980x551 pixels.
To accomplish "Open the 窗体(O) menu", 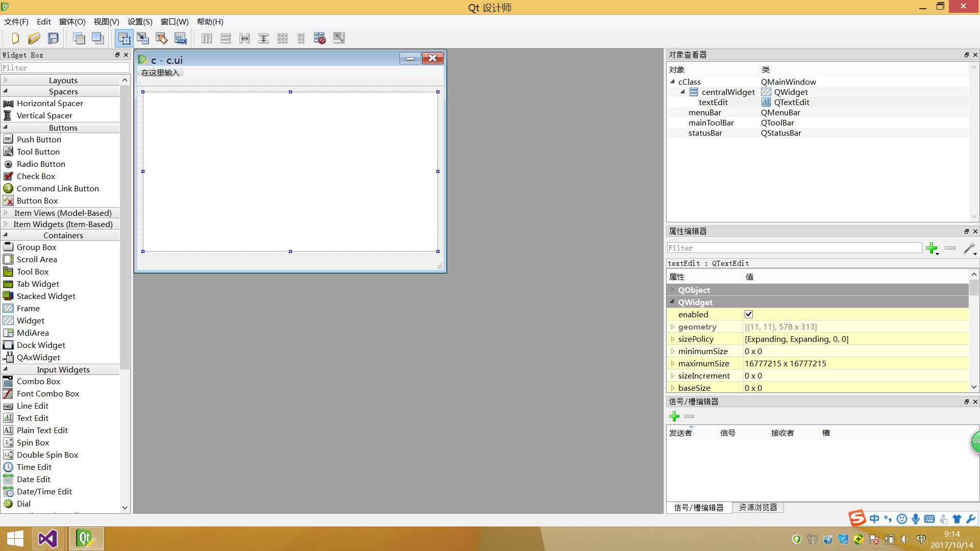I will tap(72, 21).
